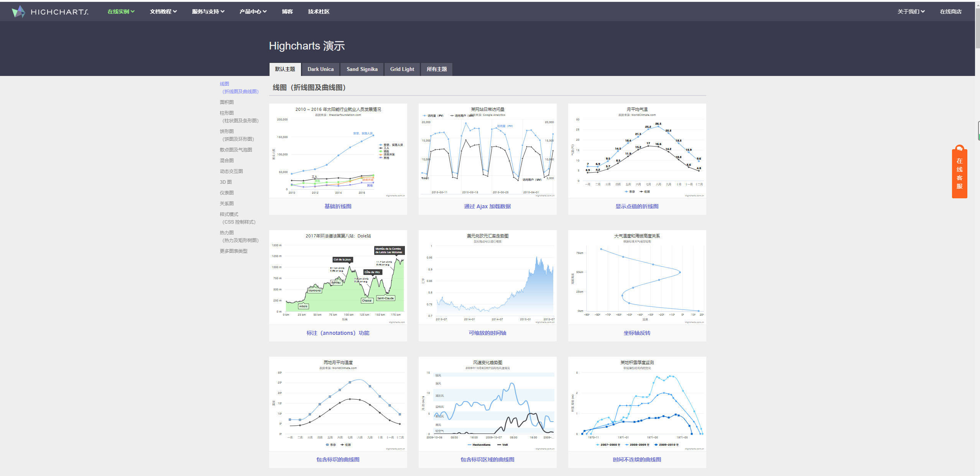Open 混合图 category
The image size is (980, 476).
coord(227,160)
